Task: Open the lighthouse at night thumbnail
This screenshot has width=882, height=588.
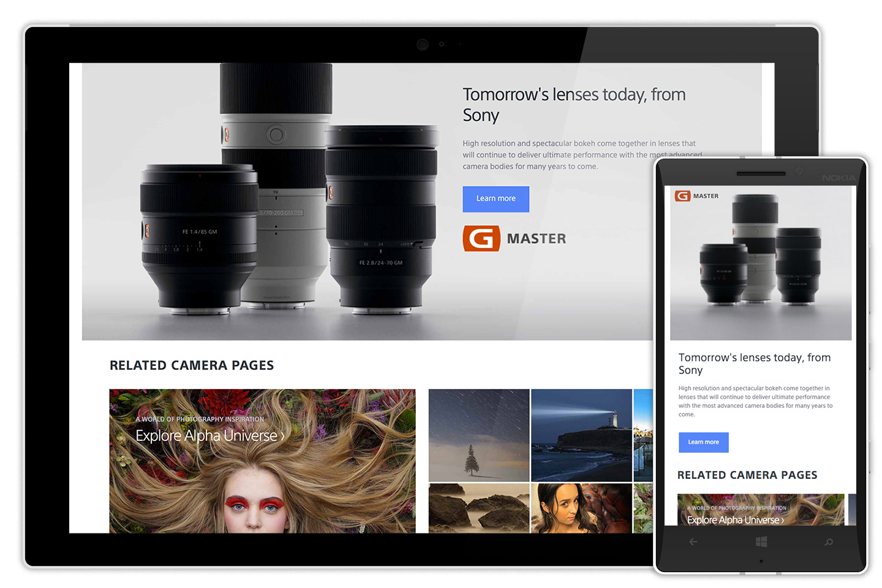Action: (x=581, y=435)
